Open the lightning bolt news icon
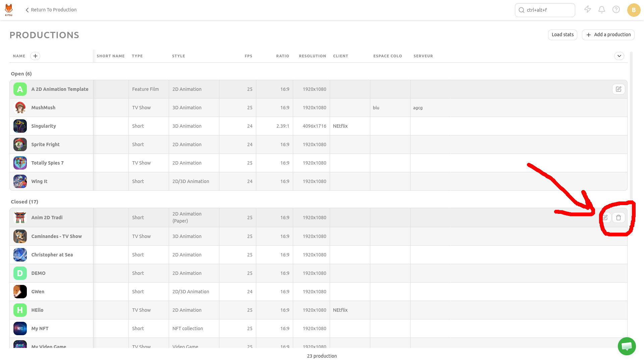This screenshot has width=644, height=362. (588, 9)
